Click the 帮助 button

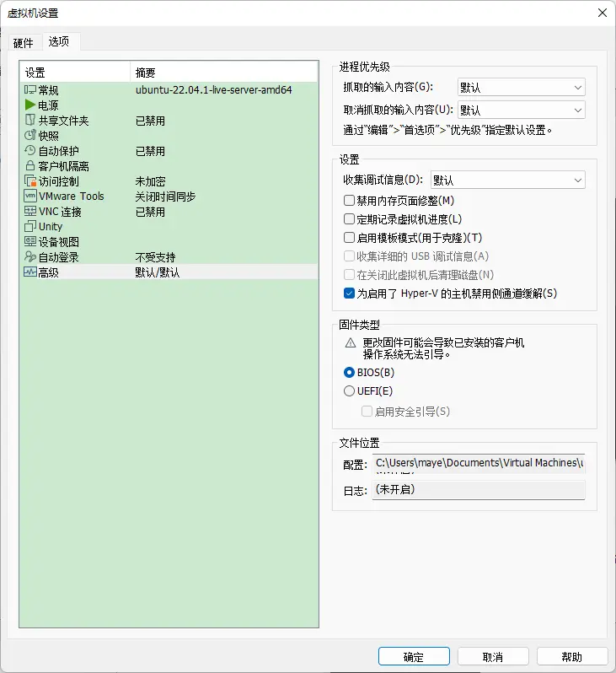[572, 656]
